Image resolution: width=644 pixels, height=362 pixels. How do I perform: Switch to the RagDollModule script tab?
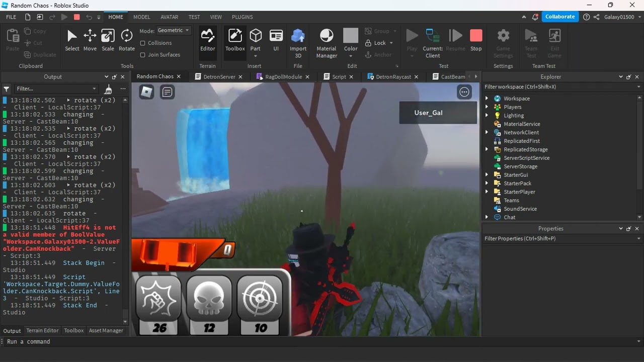(x=283, y=77)
